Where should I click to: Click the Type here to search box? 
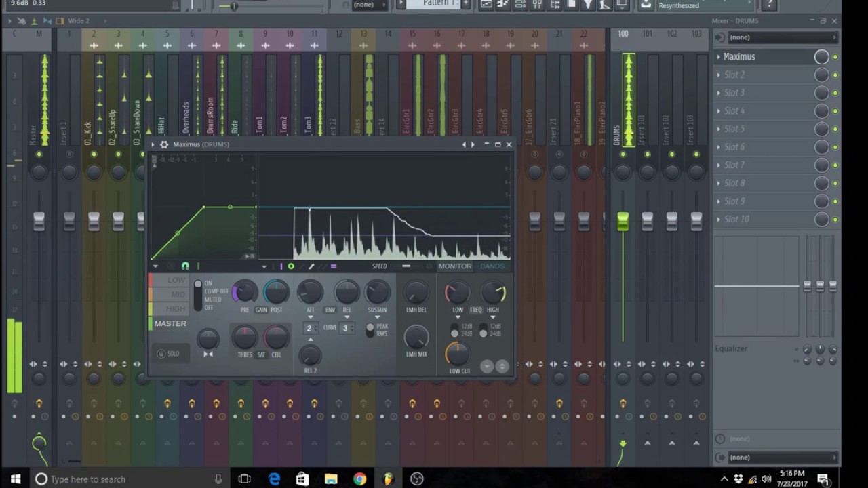tap(129, 479)
